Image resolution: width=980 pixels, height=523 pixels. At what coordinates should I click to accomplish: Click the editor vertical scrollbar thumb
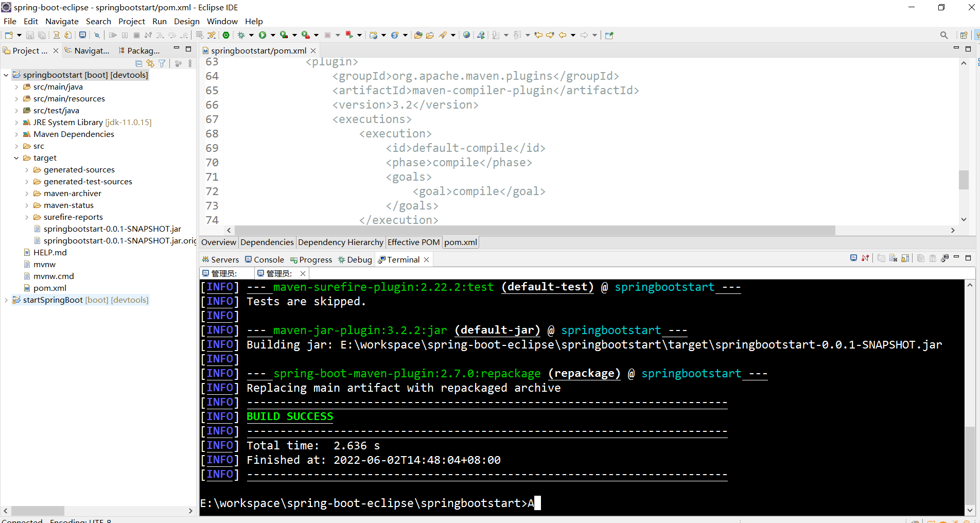(x=964, y=180)
